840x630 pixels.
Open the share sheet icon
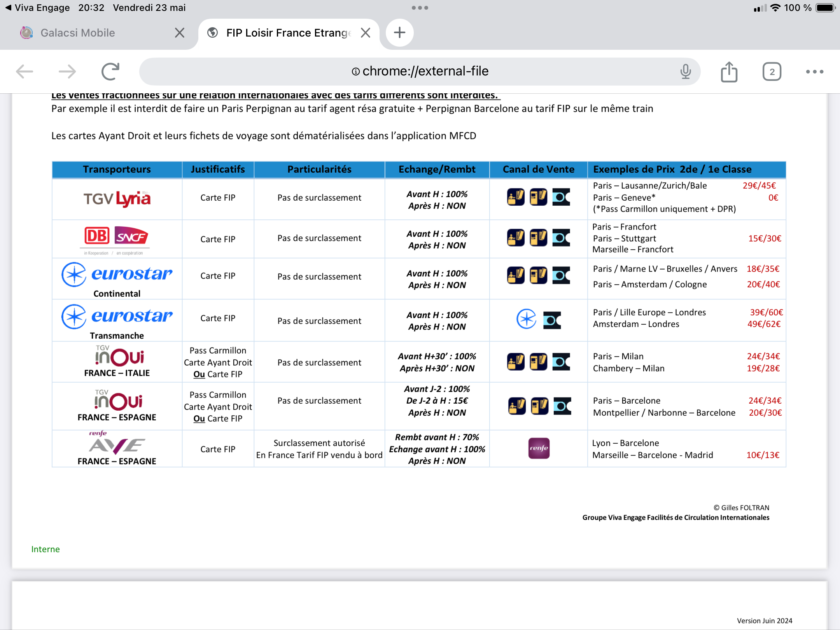[729, 72]
